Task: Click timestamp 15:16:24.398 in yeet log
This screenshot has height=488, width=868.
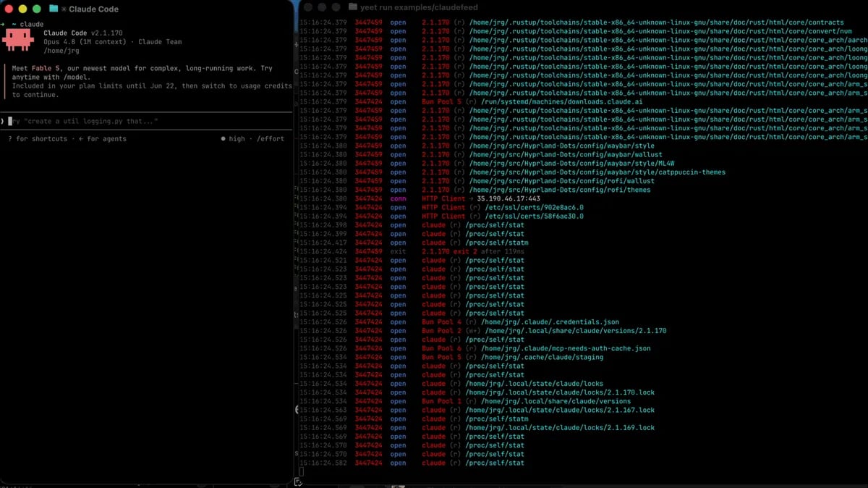Action: (x=323, y=225)
